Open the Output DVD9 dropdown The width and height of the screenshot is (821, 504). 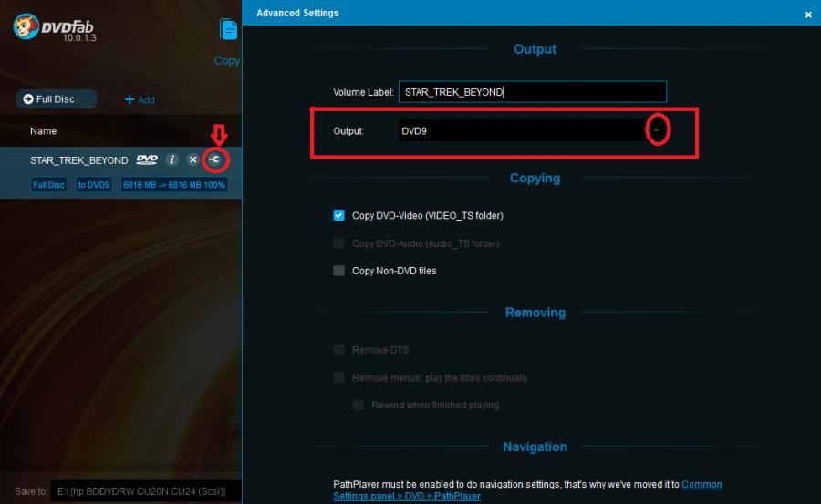(x=532, y=131)
